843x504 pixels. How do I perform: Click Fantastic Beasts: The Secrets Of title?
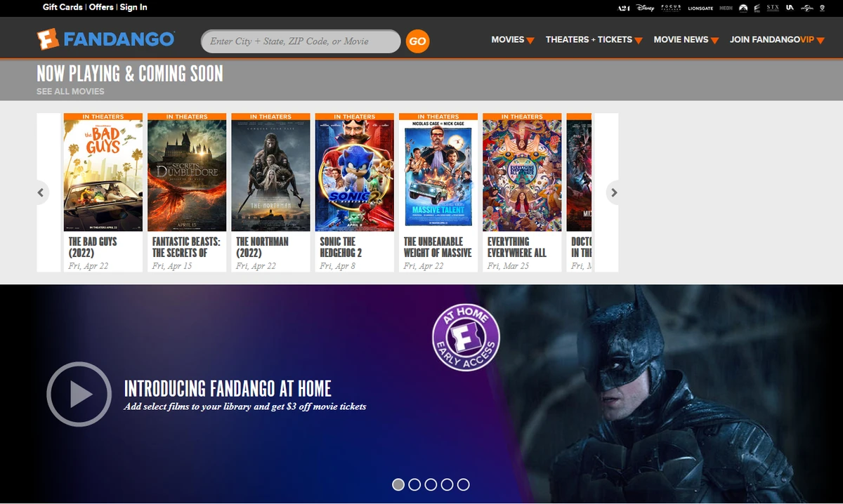tap(186, 247)
